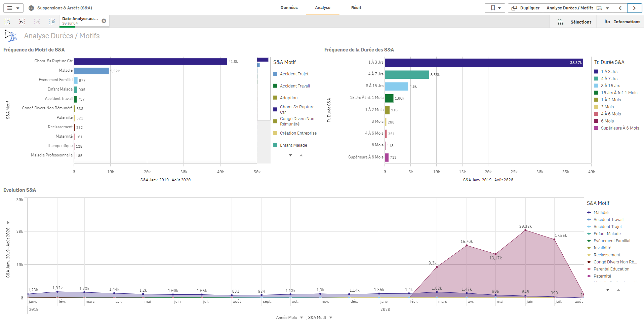Image resolution: width=644 pixels, height=327 pixels.
Task: Click the Maladie bar in motif chart
Action: click(91, 71)
